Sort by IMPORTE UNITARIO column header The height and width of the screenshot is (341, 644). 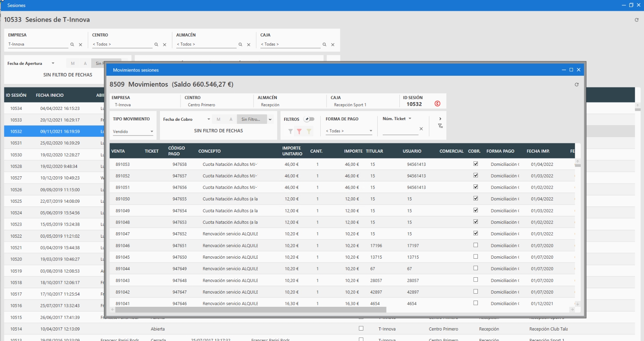pos(292,151)
